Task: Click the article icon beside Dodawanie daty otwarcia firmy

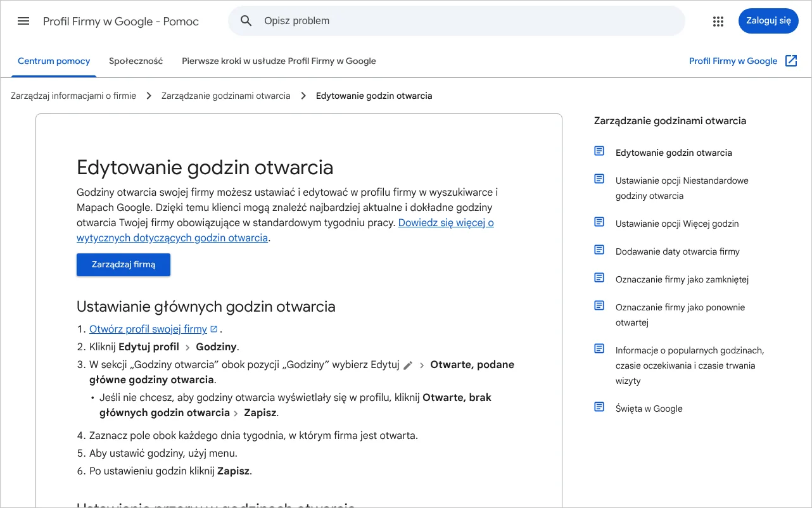Action: pyautogui.click(x=599, y=250)
